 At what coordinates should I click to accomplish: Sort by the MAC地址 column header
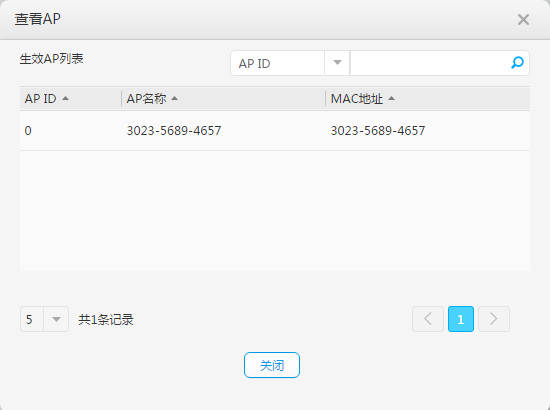click(357, 99)
